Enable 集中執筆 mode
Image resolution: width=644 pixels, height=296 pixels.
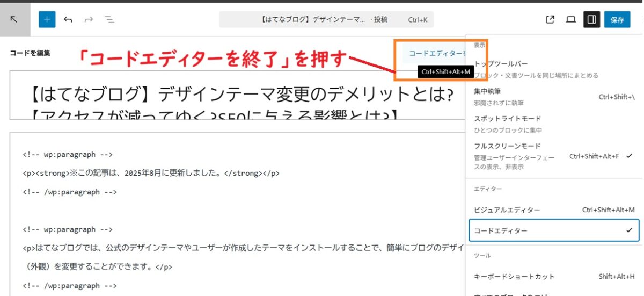[554, 97]
